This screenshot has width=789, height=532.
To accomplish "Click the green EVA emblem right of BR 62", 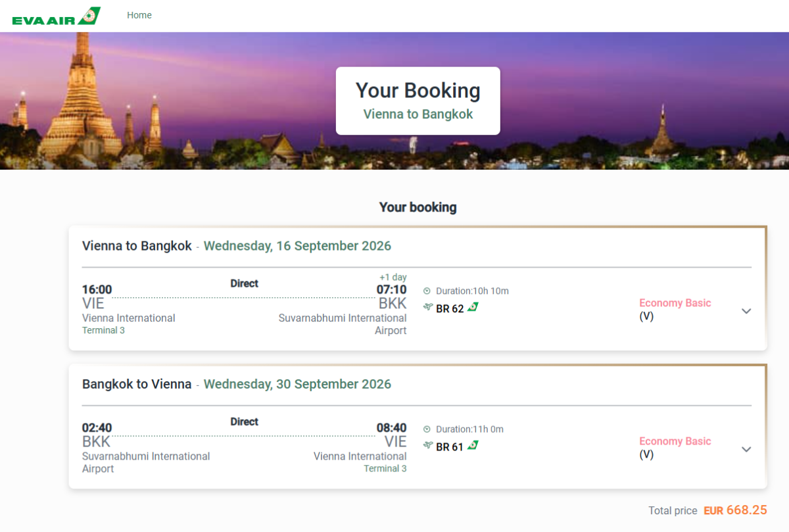I will point(473,307).
